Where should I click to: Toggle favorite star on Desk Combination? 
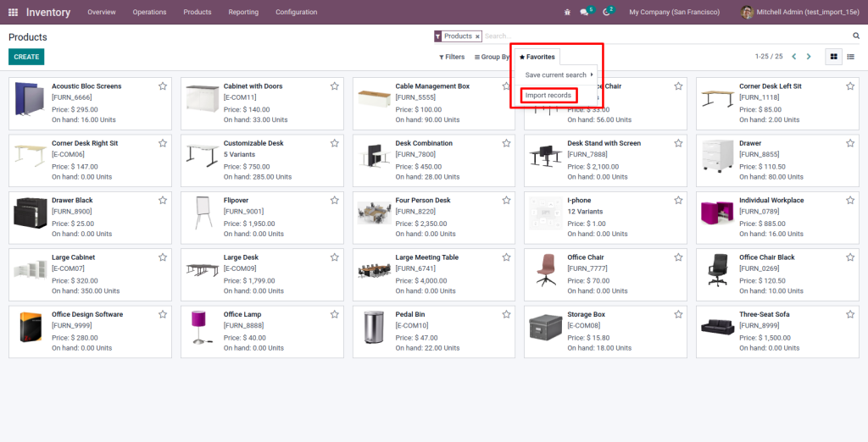click(507, 143)
